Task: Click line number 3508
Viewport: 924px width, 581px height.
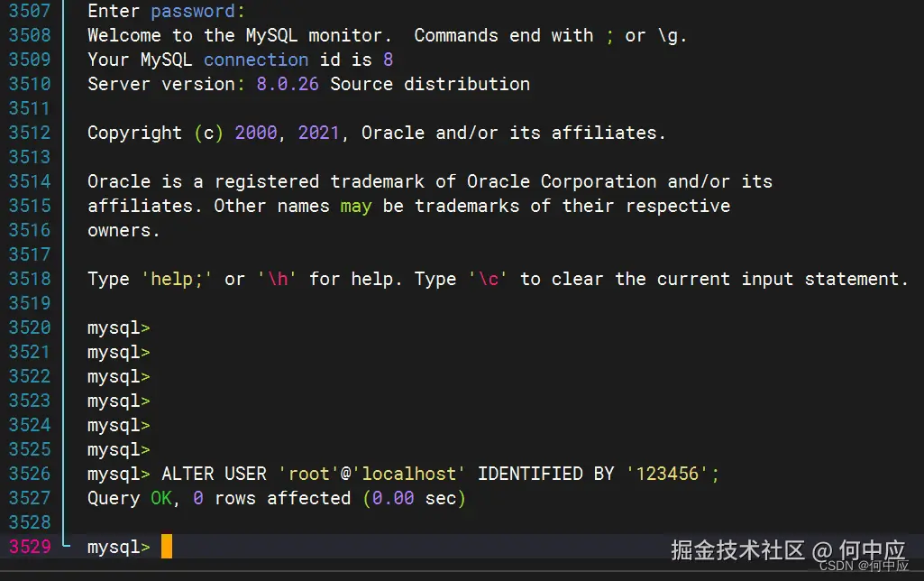Action: pyautogui.click(x=30, y=35)
